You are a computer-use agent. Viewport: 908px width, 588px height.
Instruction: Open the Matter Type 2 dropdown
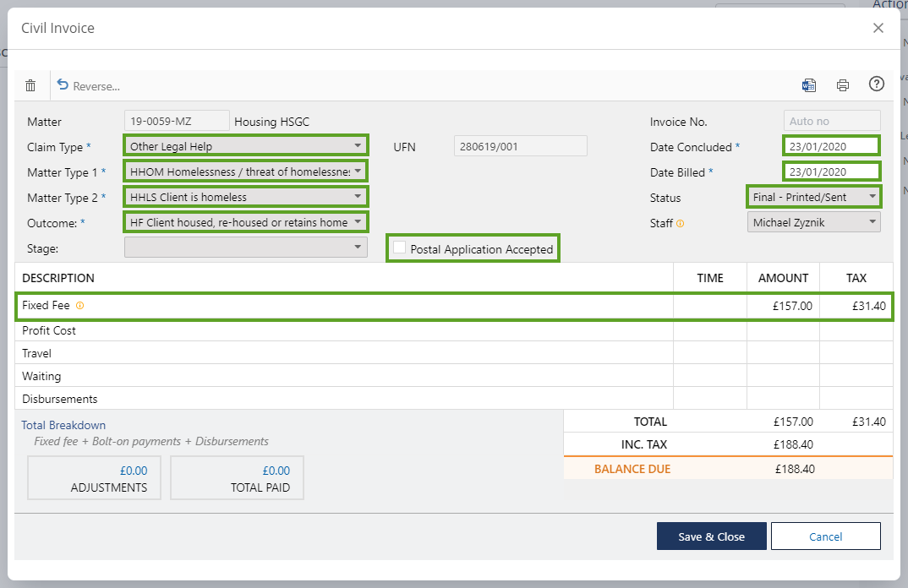tap(246, 197)
